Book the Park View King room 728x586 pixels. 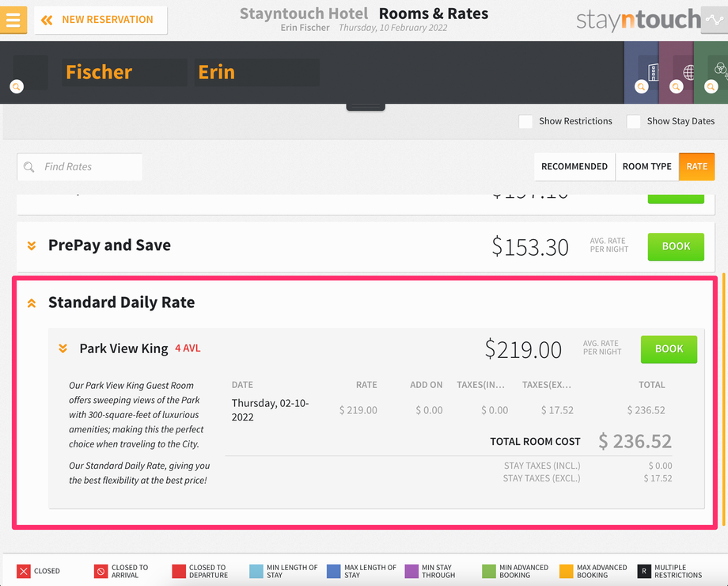pos(669,349)
